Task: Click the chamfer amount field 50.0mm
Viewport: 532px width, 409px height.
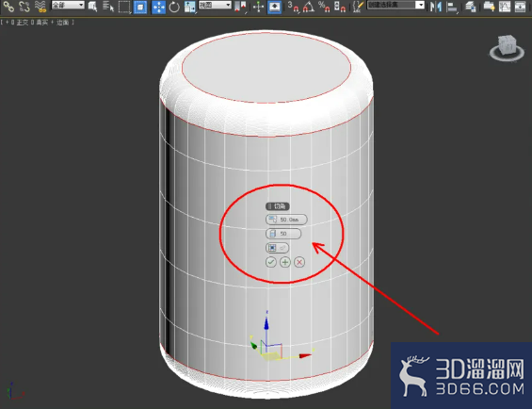Action: point(286,220)
